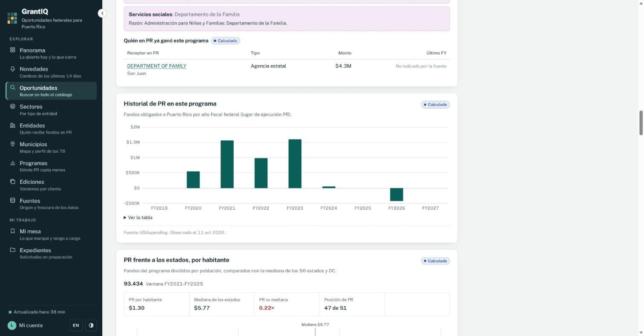Open Panorama menu item

click(51, 53)
